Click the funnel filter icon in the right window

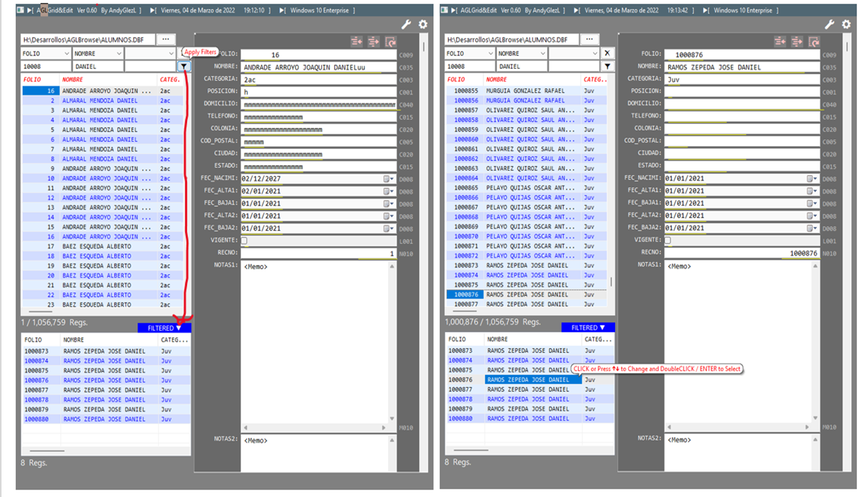(x=607, y=66)
